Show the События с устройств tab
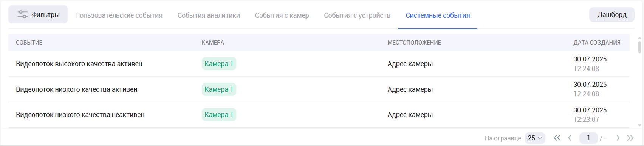 357,15
